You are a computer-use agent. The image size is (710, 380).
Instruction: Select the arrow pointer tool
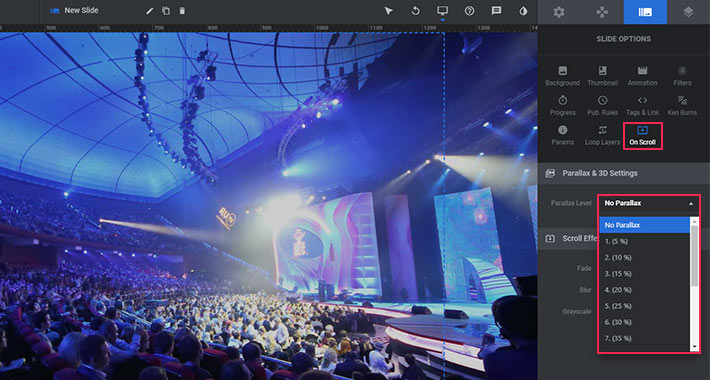(x=389, y=11)
